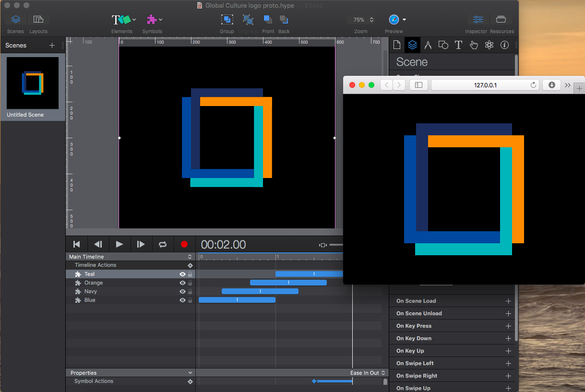This screenshot has height=392, width=585.
Task: Open the Main Timeline selector
Action: tap(130, 257)
